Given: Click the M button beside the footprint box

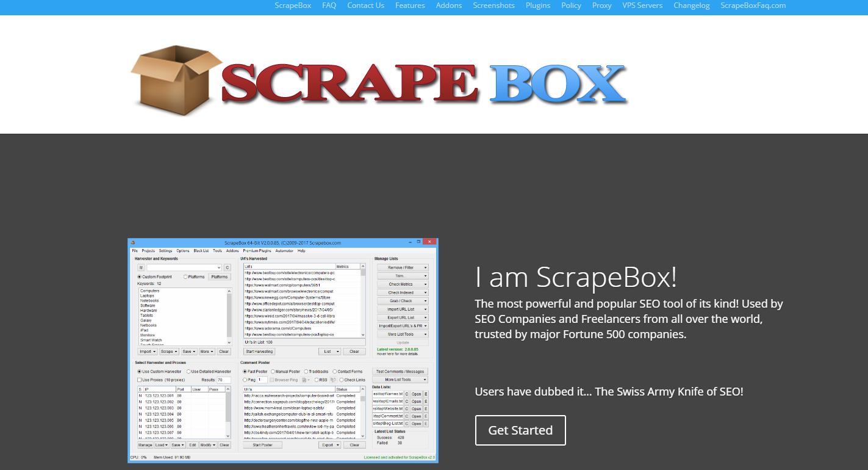Looking at the screenshot, I should (x=140, y=267).
